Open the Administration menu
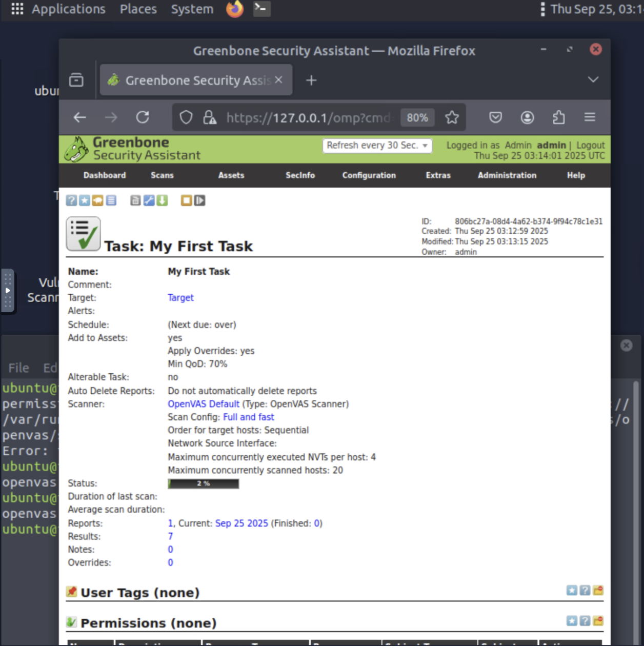The image size is (644, 649). coord(507,175)
